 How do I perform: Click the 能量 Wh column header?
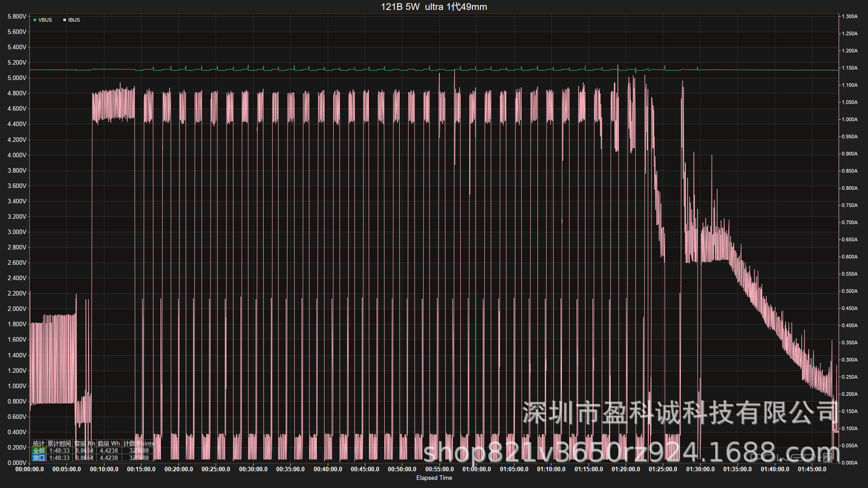coord(109,443)
